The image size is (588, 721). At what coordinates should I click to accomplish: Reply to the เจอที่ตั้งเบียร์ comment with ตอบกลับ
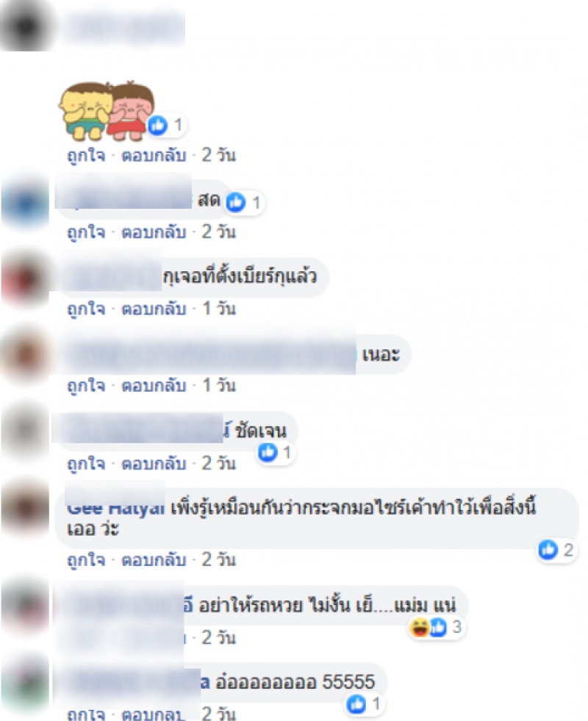(154, 309)
